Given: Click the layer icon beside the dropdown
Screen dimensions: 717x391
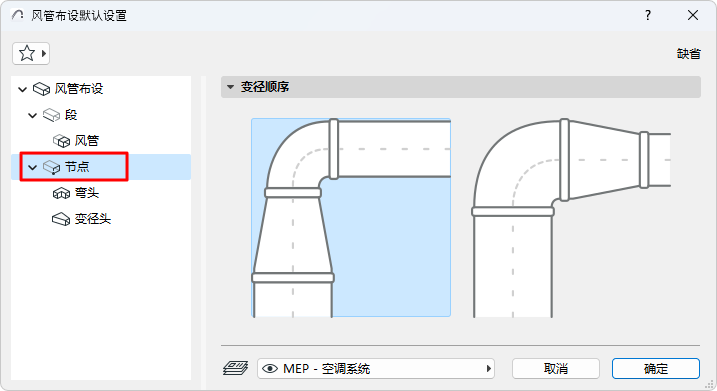Looking at the screenshot, I should (x=235, y=368).
